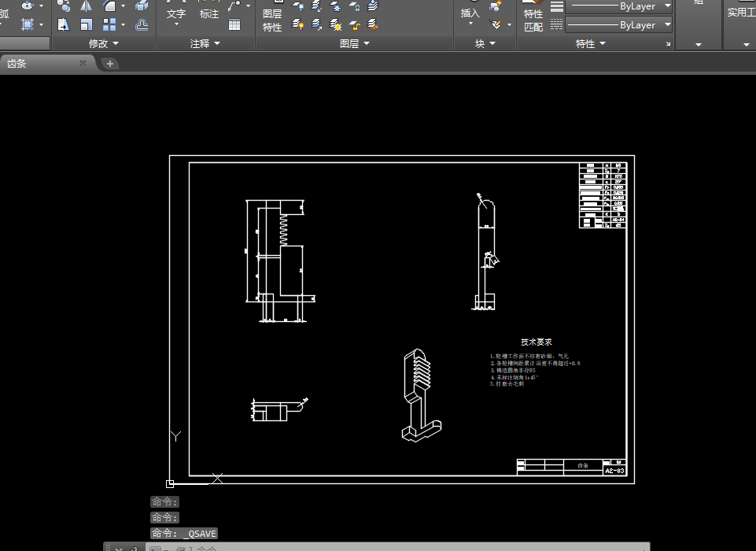Expand the Group (组) panel arrow
756x551 pixels.
[x=698, y=45]
